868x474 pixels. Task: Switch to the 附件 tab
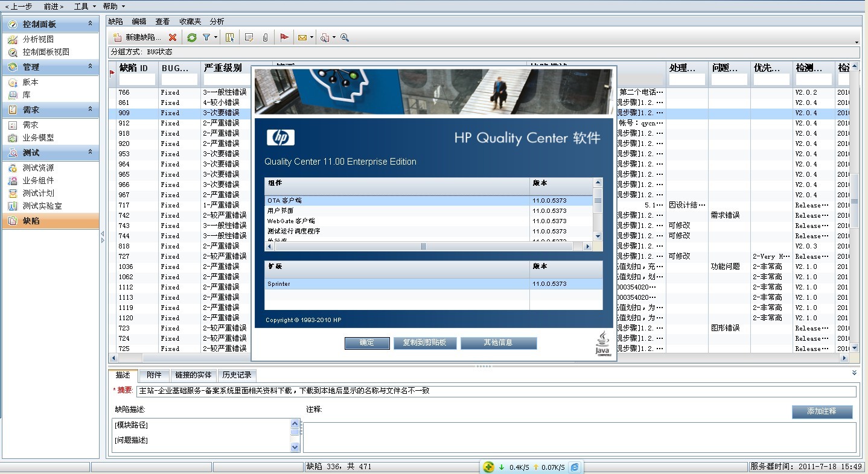[x=154, y=375]
